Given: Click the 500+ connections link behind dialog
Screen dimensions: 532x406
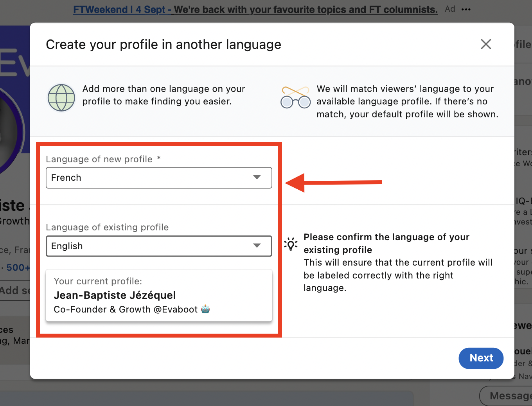Looking at the screenshot, I should (18, 268).
